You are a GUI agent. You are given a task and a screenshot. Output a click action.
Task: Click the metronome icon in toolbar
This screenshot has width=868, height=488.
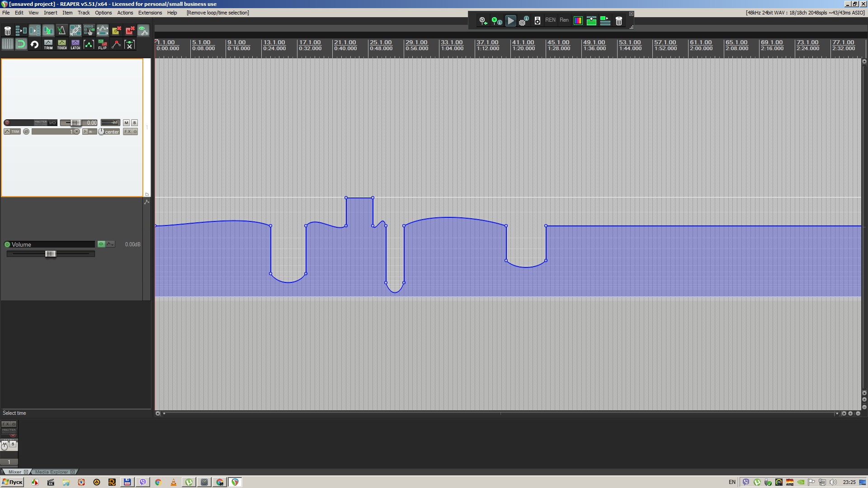(61, 30)
